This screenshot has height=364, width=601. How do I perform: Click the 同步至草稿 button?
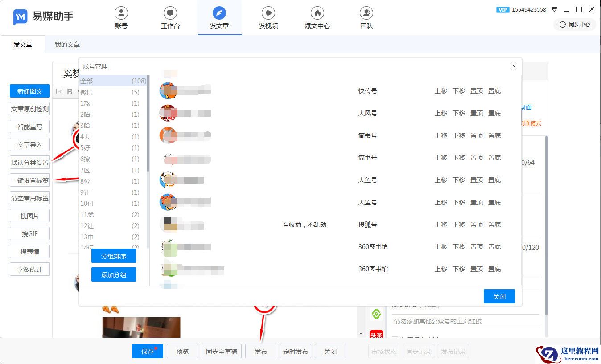tap(222, 351)
